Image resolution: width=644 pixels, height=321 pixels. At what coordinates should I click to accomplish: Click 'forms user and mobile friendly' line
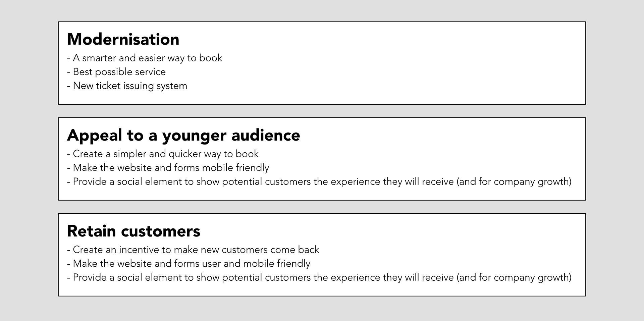(x=189, y=264)
